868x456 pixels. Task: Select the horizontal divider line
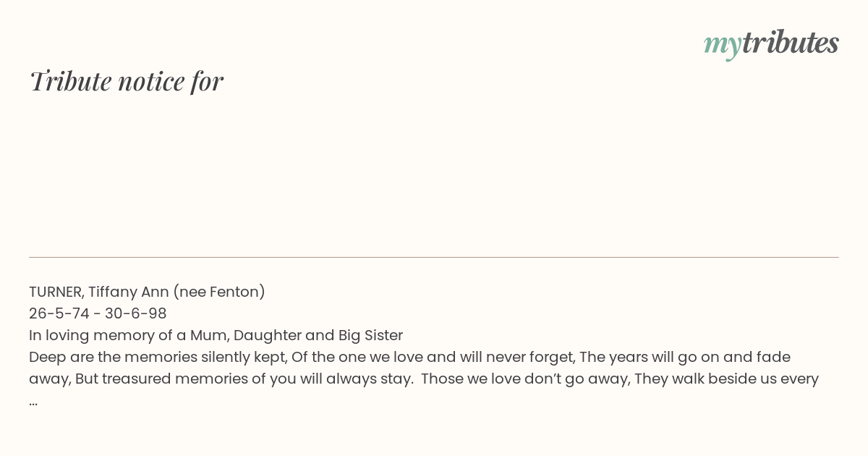coord(434,257)
